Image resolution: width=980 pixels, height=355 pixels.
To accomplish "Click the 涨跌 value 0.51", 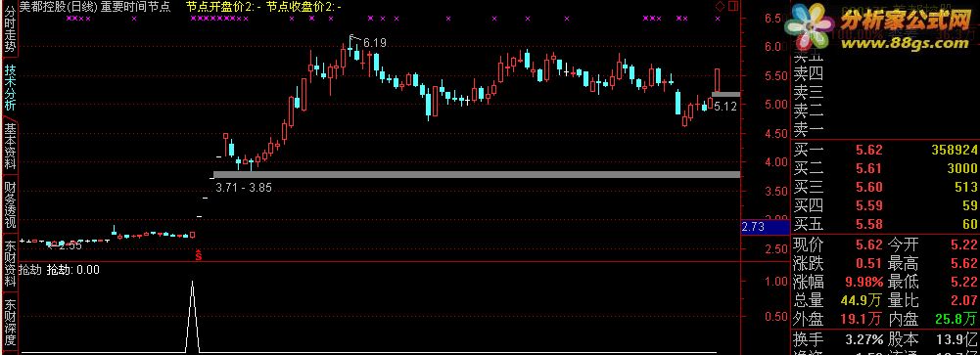I will pos(869,263).
